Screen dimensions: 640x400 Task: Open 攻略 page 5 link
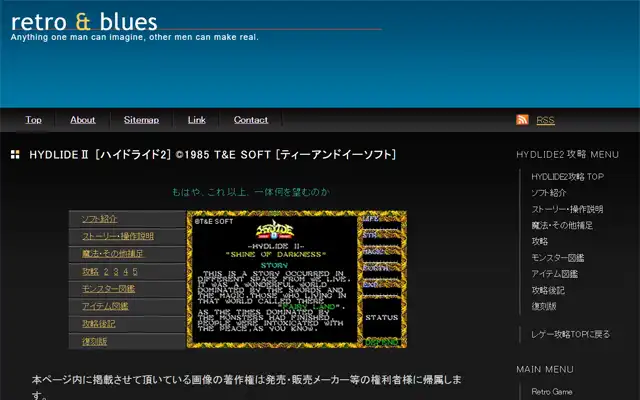135,271
